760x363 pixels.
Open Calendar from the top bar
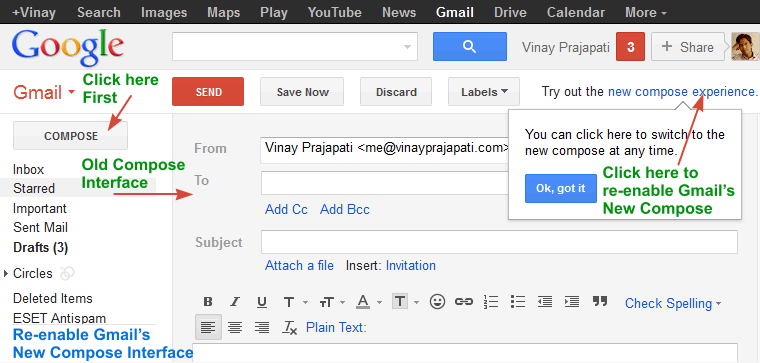(x=576, y=12)
